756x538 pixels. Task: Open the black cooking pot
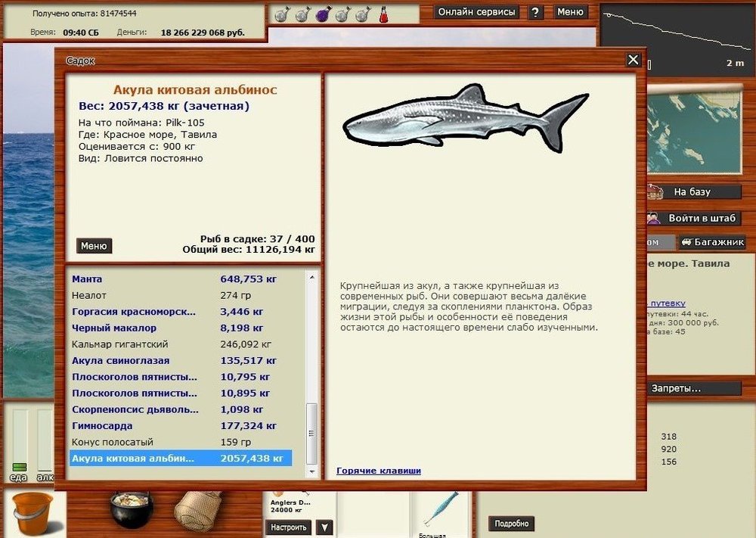[x=132, y=511]
